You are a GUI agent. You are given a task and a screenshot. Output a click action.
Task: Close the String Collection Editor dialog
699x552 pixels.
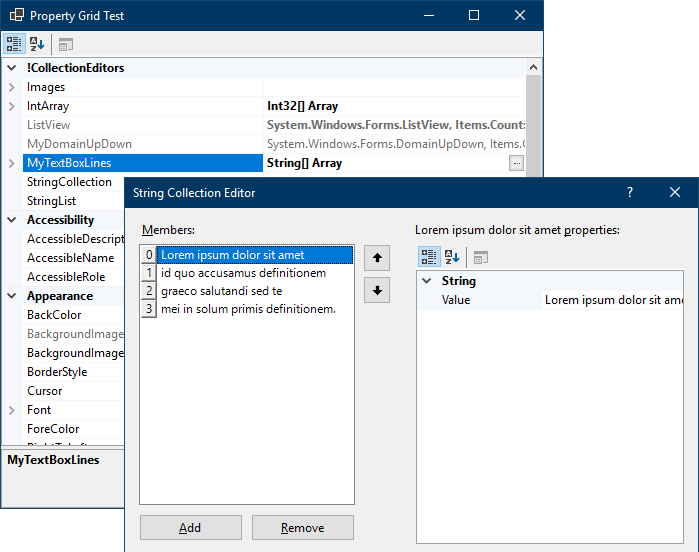675,192
